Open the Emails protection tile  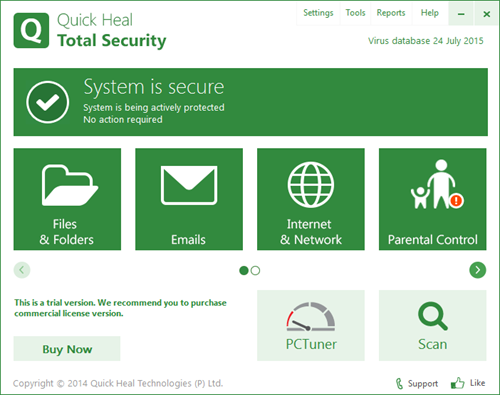tap(189, 199)
